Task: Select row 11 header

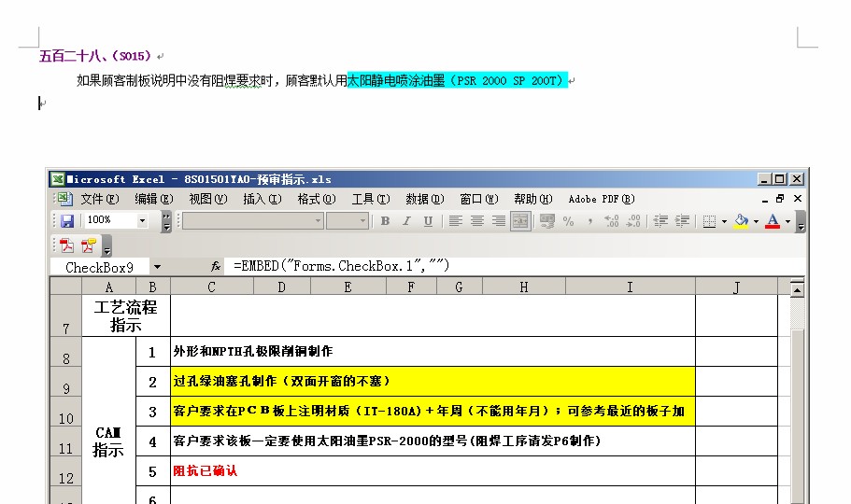Action: click(65, 441)
